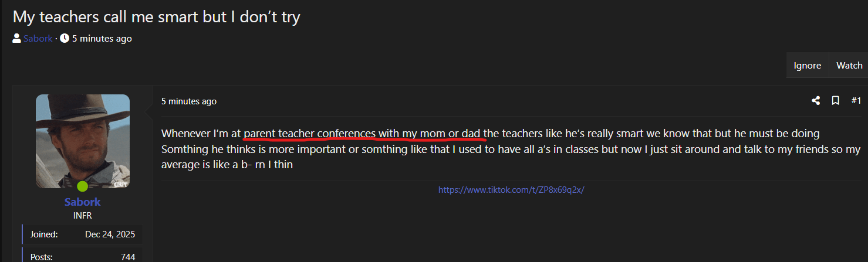
Task: Click the green online status dot
Action: (x=82, y=186)
